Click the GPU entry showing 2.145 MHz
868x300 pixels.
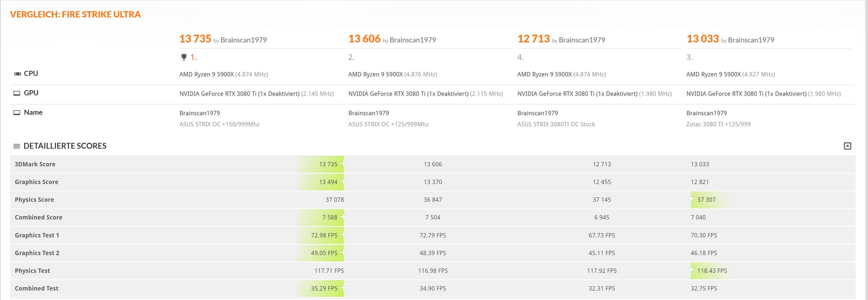tap(257, 94)
